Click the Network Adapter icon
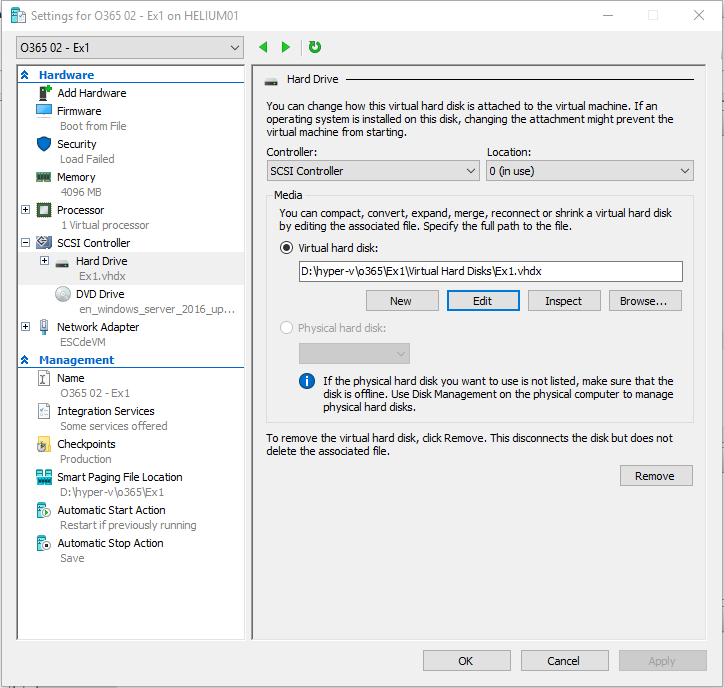Screen dimensions: 724x688 click(44, 327)
